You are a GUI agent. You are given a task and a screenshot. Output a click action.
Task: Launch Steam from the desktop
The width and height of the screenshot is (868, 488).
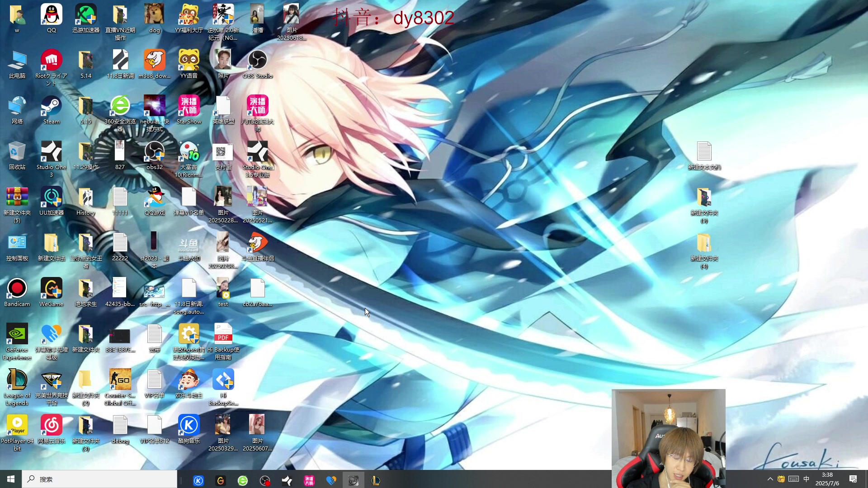tap(52, 106)
